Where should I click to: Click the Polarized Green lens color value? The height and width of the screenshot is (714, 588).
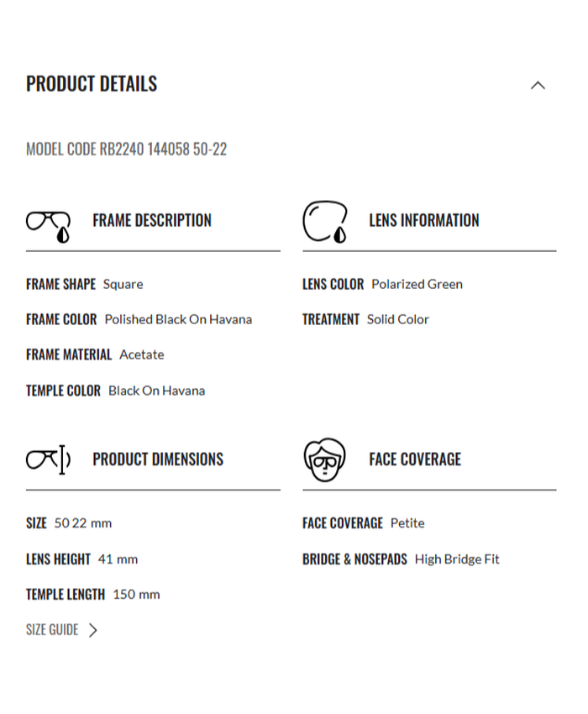(417, 284)
